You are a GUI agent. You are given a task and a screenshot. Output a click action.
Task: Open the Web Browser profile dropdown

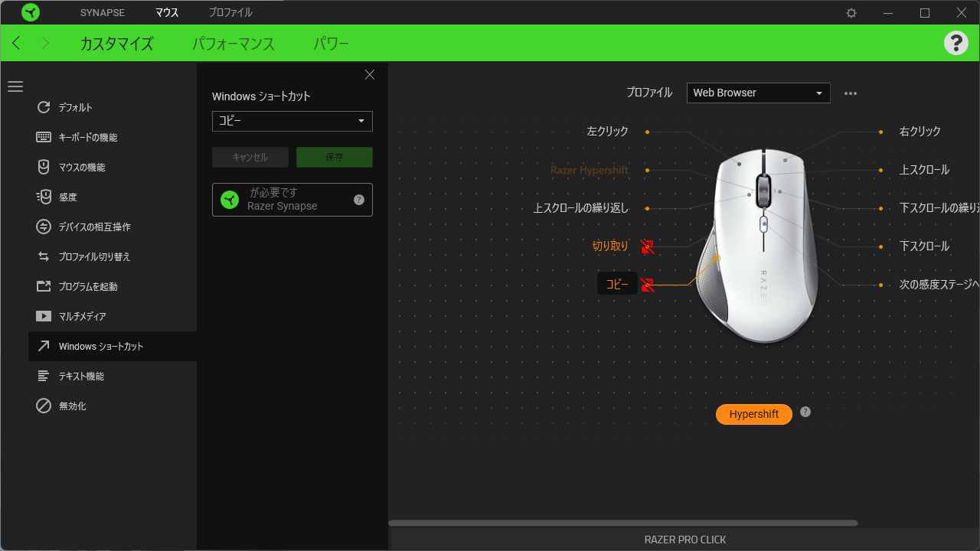click(x=759, y=93)
